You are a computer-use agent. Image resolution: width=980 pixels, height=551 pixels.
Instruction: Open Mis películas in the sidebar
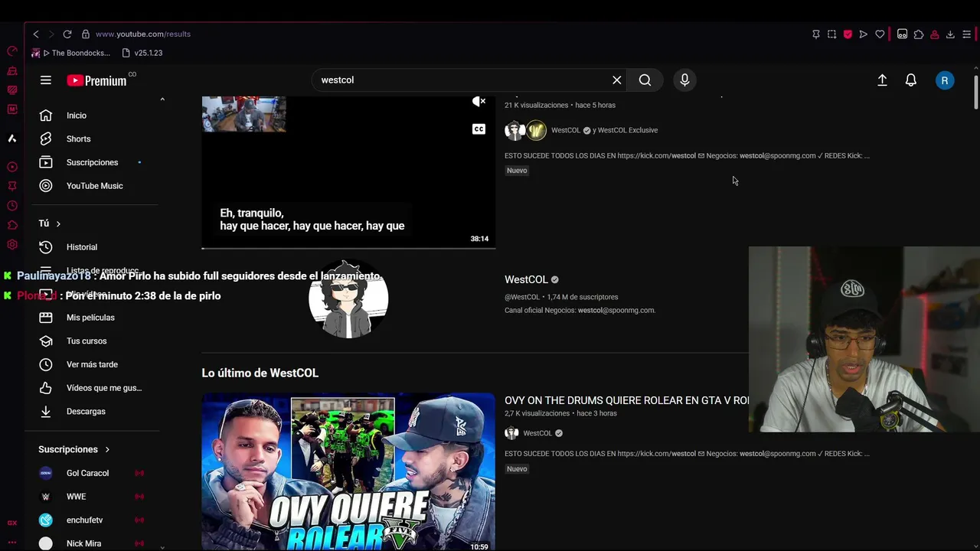click(95, 318)
